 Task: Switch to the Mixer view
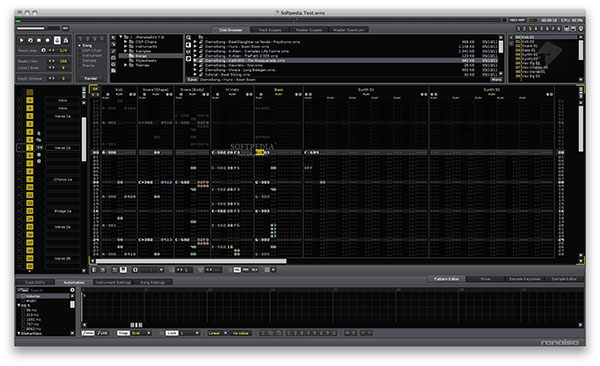tap(486, 279)
